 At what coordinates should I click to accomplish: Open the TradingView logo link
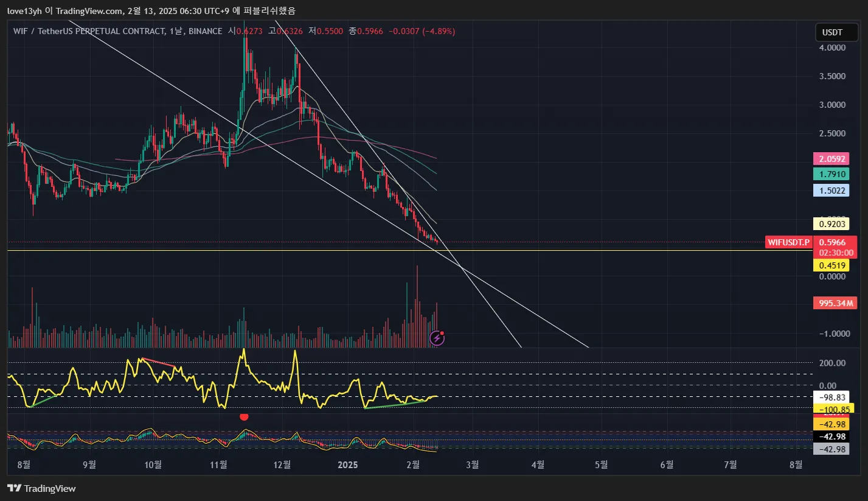tap(41, 488)
